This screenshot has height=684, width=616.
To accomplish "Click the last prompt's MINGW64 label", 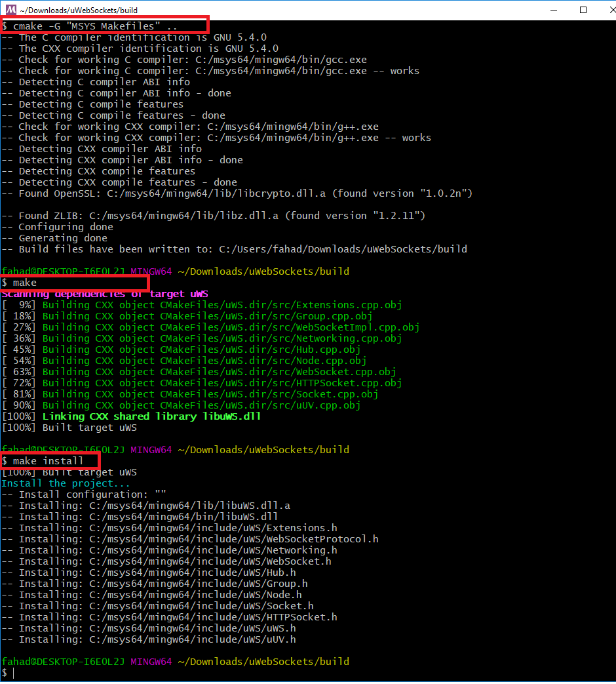I will 151,662.
